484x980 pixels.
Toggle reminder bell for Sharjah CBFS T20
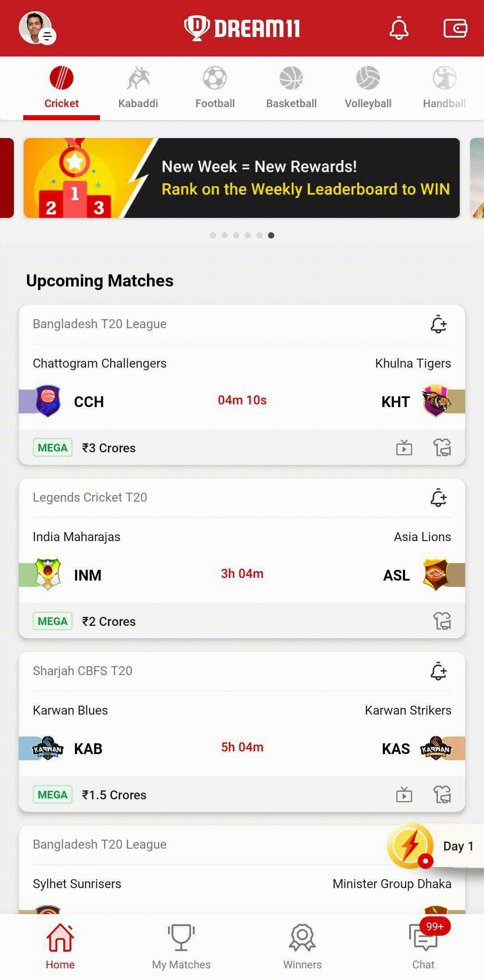[439, 671]
